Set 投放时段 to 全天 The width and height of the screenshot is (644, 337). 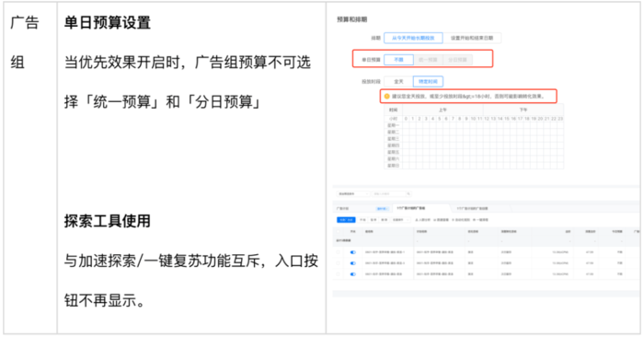tap(398, 81)
